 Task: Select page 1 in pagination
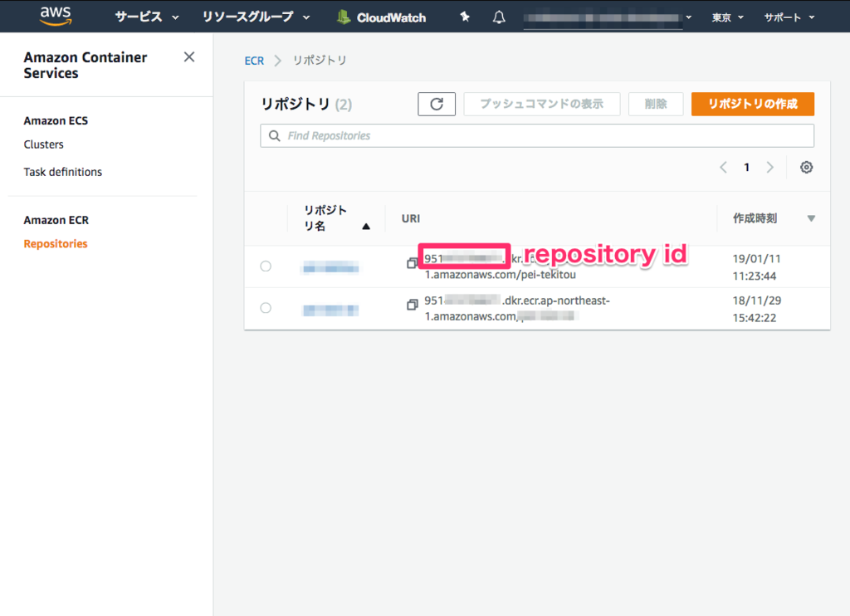[746, 167]
